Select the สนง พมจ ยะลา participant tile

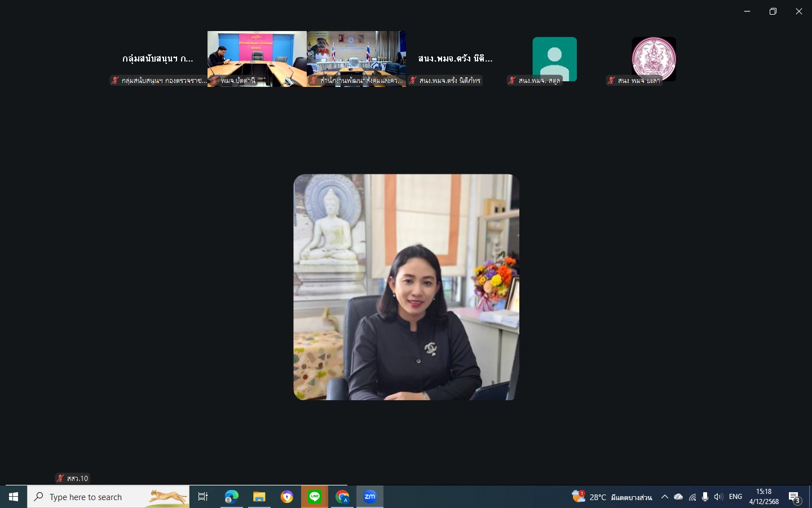[x=654, y=59]
